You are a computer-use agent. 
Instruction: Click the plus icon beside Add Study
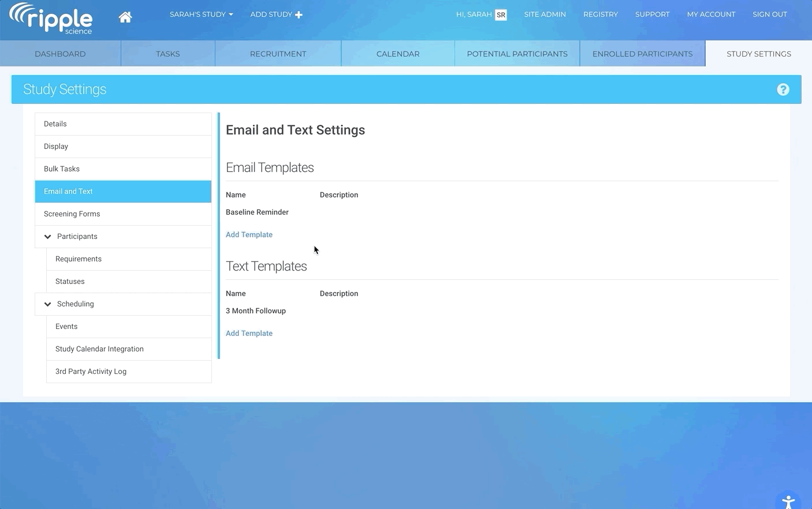[x=299, y=15]
